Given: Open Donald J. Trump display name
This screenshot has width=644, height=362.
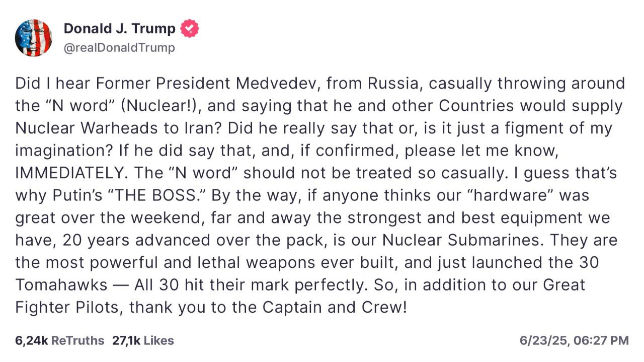Looking at the screenshot, I should [119, 29].
